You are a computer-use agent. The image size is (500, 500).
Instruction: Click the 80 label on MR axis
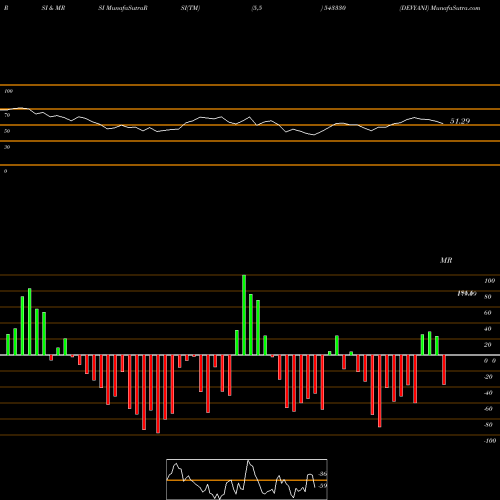[x=488, y=297]
